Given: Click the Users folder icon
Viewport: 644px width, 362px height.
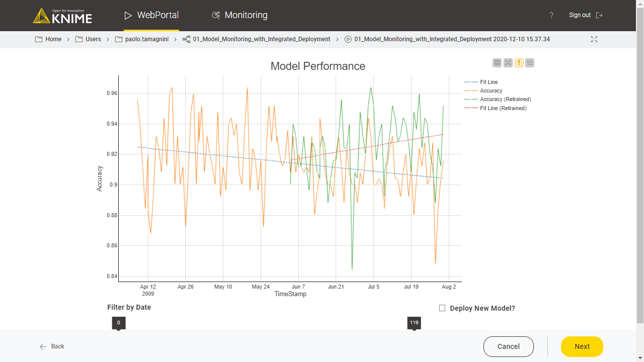Looking at the screenshot, I should (x=79, y=39).
